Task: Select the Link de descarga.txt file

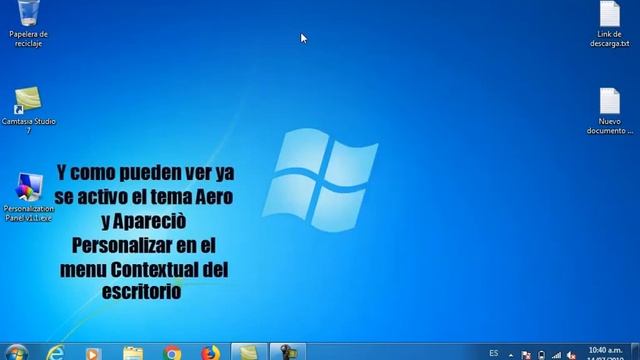Action: click(609, 24)
